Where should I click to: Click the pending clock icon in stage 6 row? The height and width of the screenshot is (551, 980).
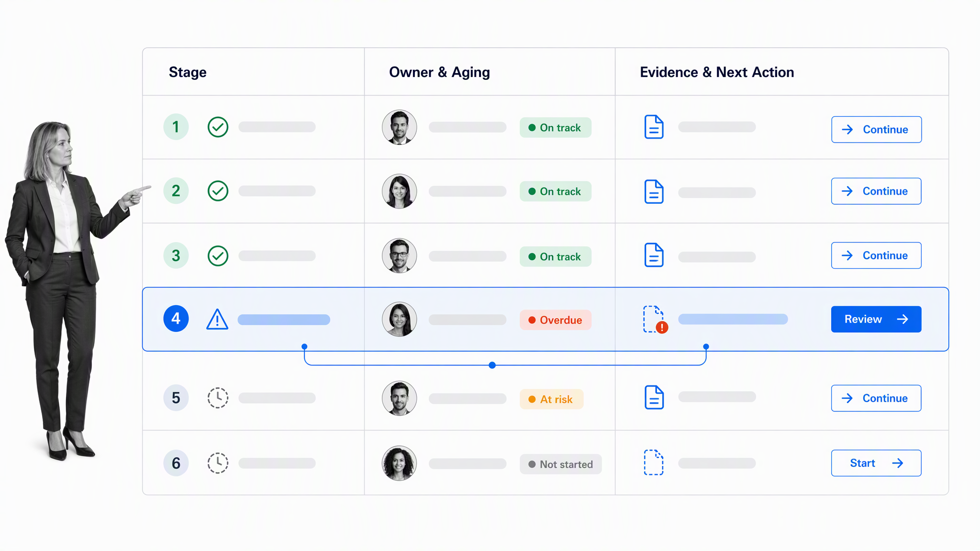[x=218, y=463]
